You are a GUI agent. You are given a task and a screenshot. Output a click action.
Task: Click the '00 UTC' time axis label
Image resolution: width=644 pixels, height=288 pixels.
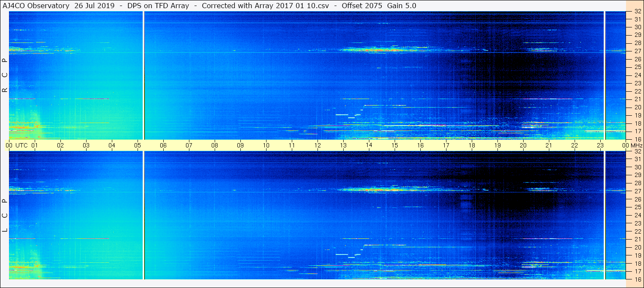[x=17, y=145]
